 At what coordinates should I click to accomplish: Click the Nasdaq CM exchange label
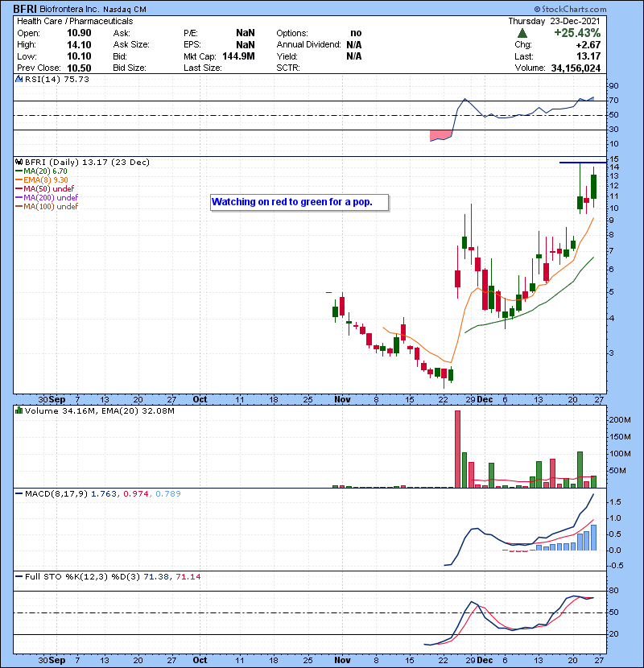(x=125, y=10)
